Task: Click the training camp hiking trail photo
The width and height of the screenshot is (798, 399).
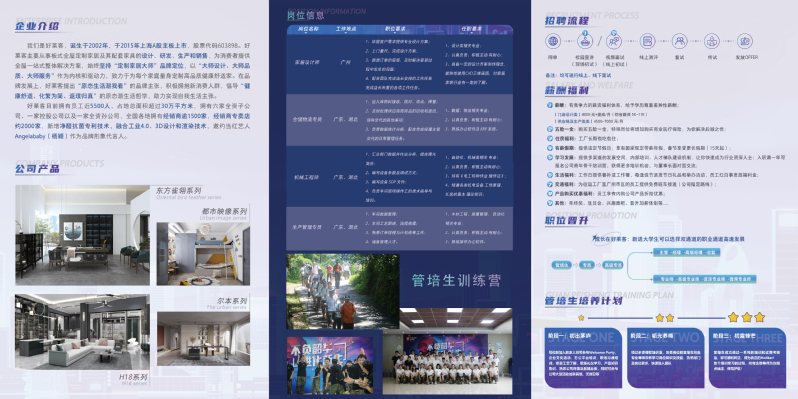Action: coord(343,292)
